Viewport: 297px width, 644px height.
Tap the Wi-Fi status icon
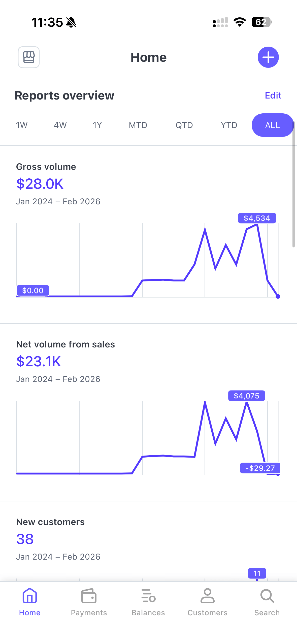(240, 22)
